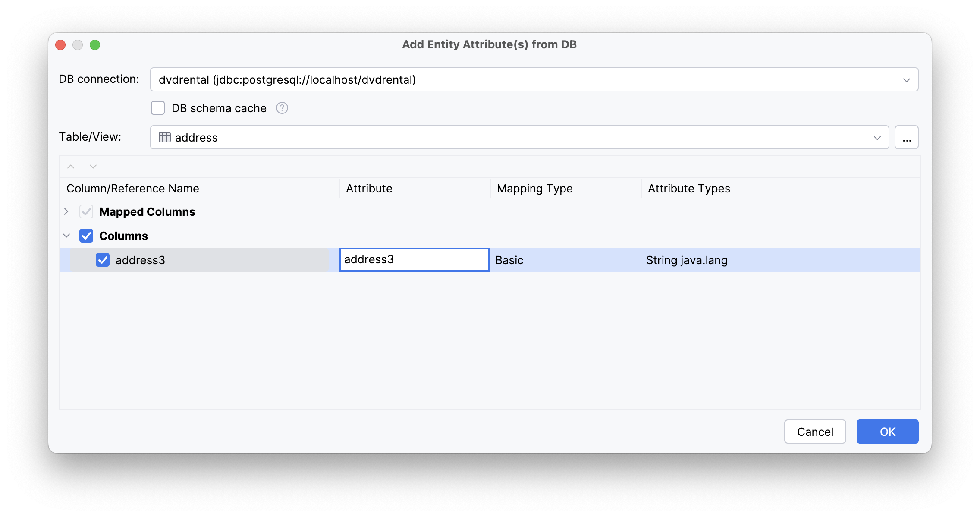Click the Mapped Columns checkbox
This screenshot has height=517, width=980.
pos(86,211)
